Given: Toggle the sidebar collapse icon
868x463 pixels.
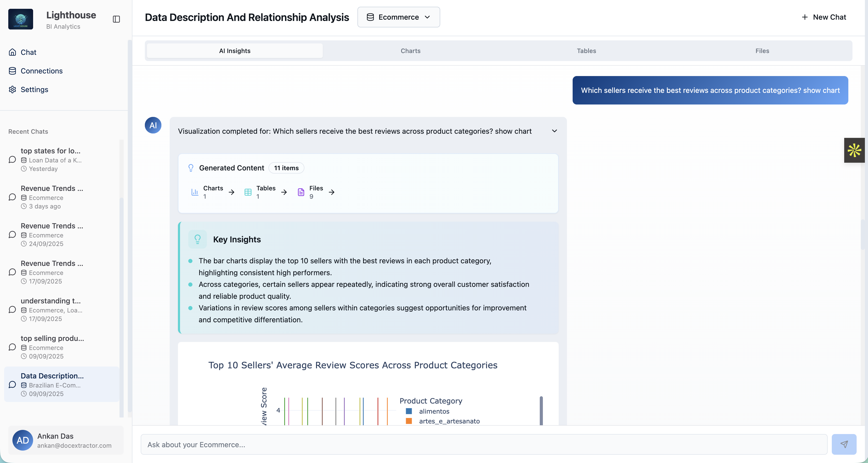Looking at the screenshot, I should coord(116,19).
